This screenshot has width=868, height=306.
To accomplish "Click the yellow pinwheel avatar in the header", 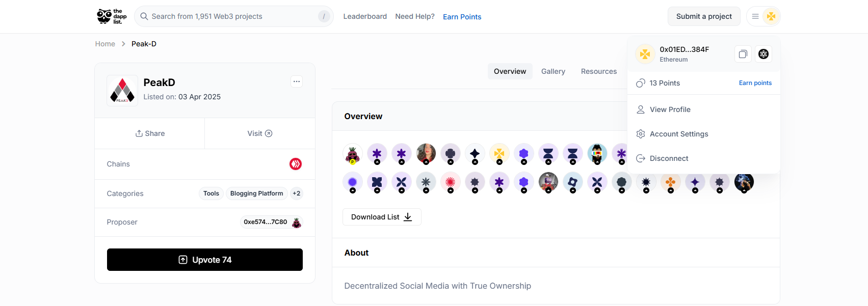I will coord(771,16).
